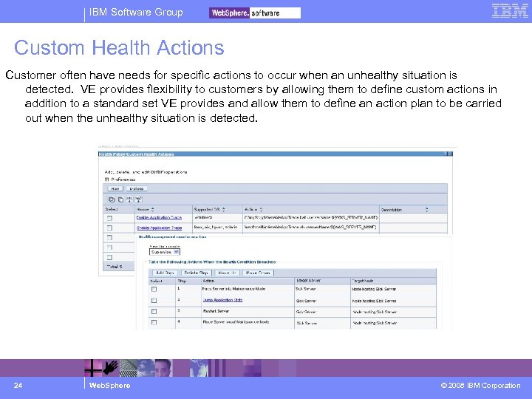
Task: Click the 'Restart Server' action text
Action: click(216, 311)
